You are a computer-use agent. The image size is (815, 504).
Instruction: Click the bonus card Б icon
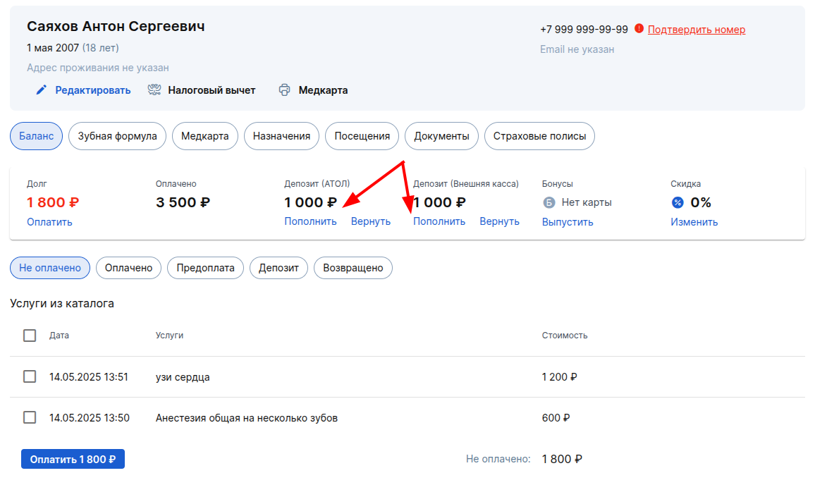(549, 202)
